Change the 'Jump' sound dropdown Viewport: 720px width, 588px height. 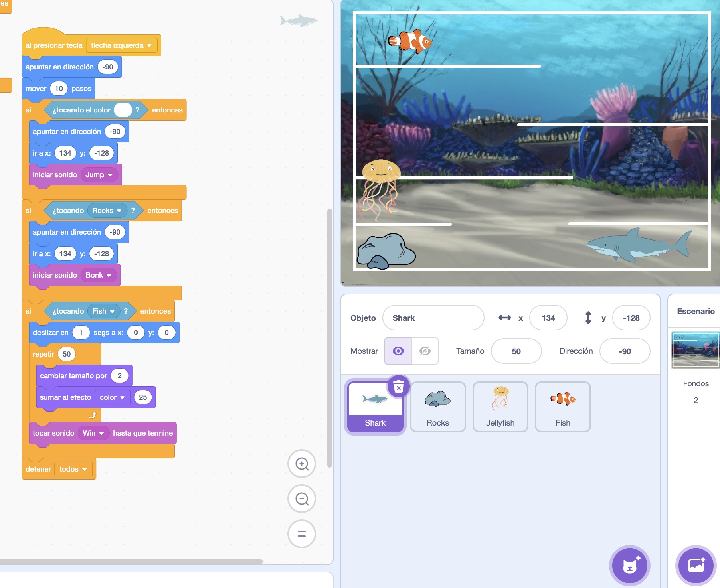click(99, 174)
